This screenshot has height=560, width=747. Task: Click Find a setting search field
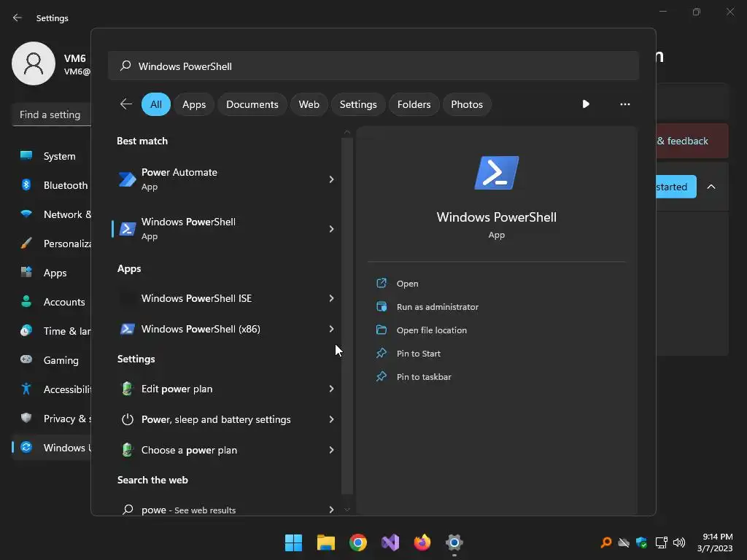pyautogui.click(x=52, y=114)
